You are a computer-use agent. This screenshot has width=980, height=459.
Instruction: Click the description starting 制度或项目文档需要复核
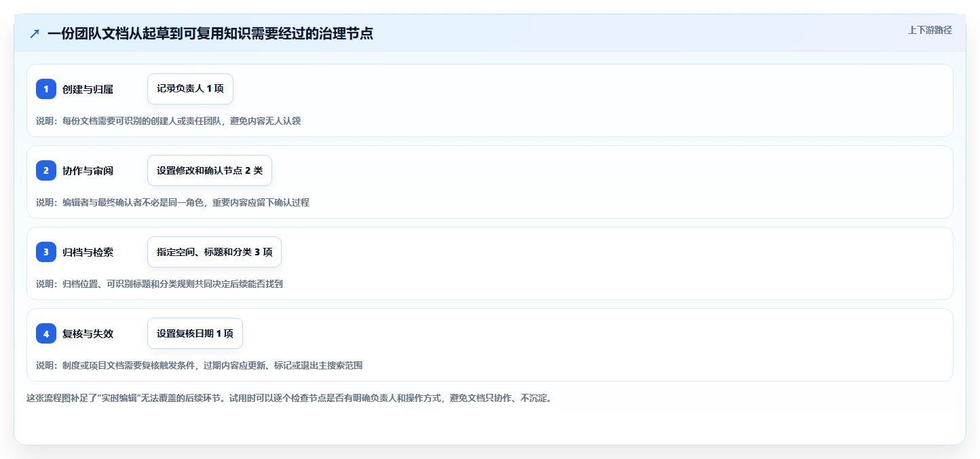199,365
